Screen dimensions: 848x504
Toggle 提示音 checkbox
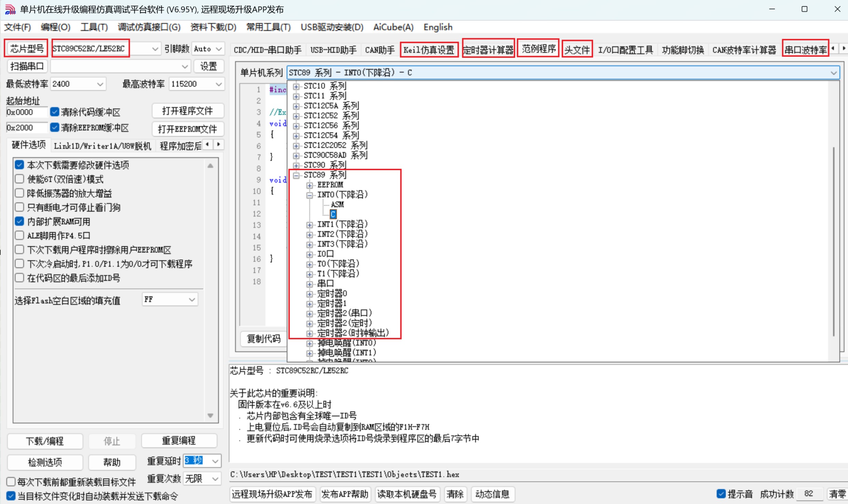point(721,494)
